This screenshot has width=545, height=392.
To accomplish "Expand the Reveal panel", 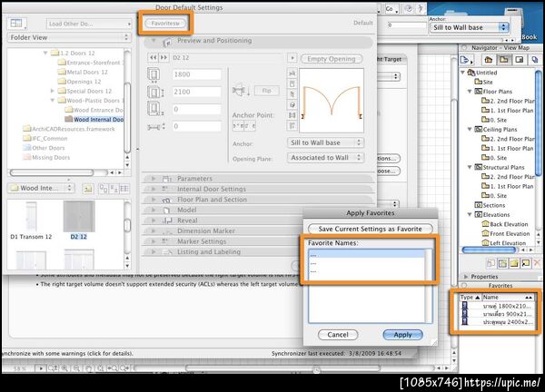I will coord(154,220).
